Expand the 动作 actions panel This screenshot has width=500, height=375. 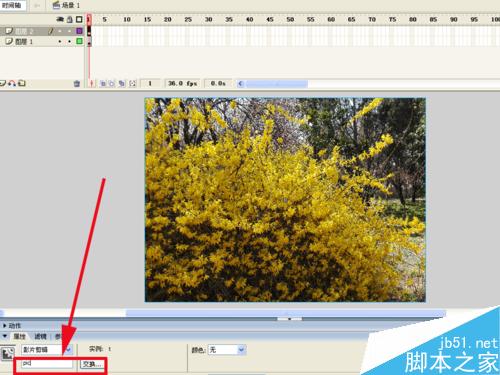coord(5,325)
